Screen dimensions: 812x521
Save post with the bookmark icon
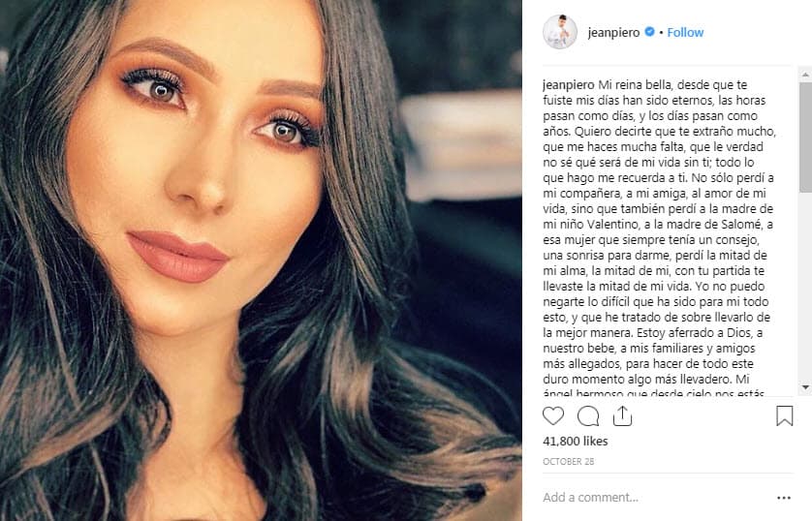[785, 416]
